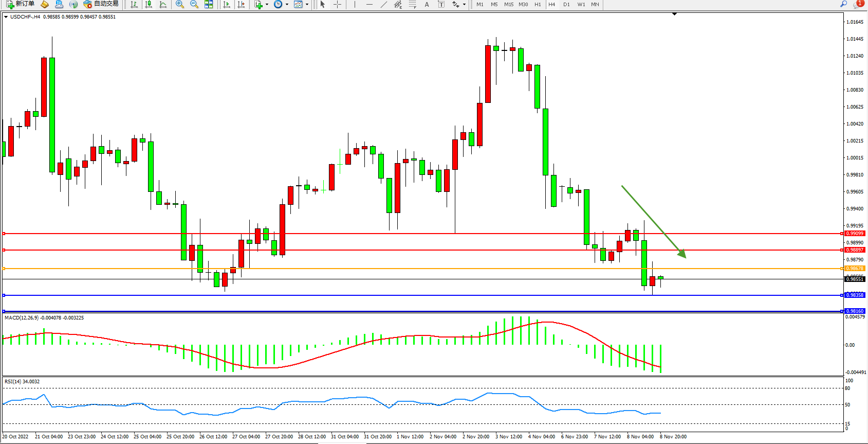Toggle the AutoTrading (自动交易) button
This screenshot has height=444, width=868.
point(101,4)
